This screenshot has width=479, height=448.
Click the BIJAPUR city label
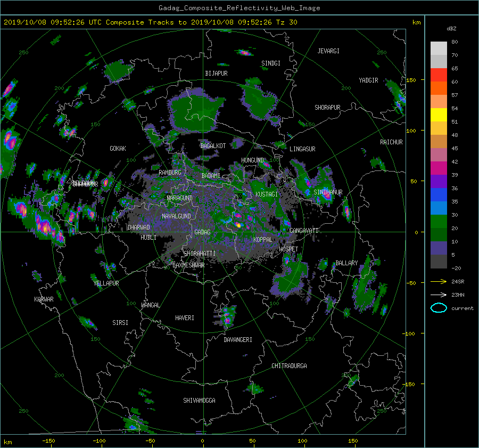pyautogui.click(x=216, y=74)
